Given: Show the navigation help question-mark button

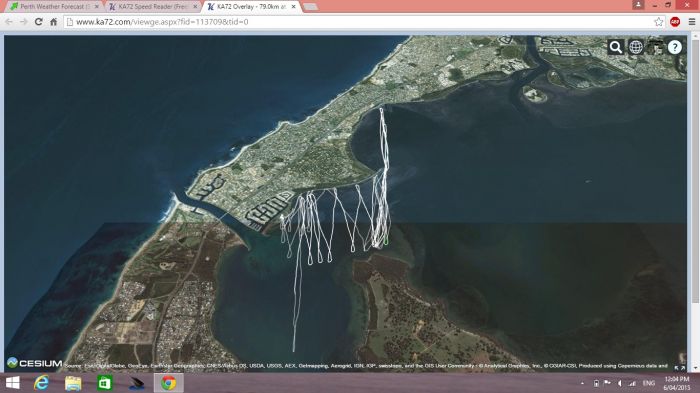Looking at the screenshot, I should coord(675,47).
